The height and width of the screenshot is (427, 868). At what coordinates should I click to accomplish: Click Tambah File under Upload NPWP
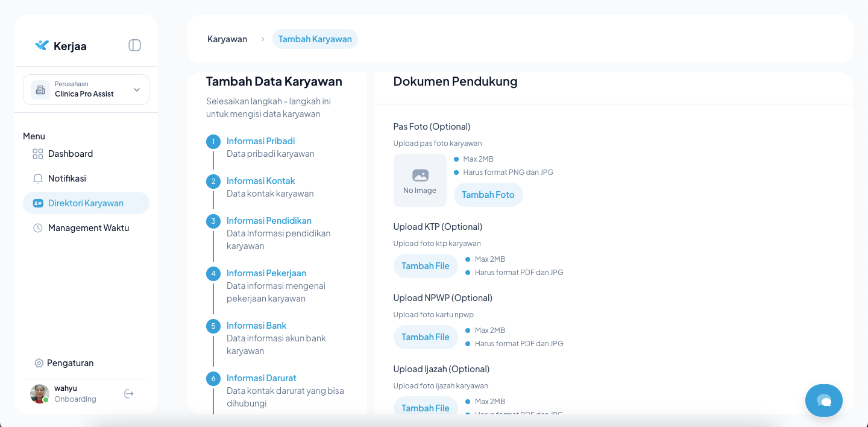click(x=426, y=337)
